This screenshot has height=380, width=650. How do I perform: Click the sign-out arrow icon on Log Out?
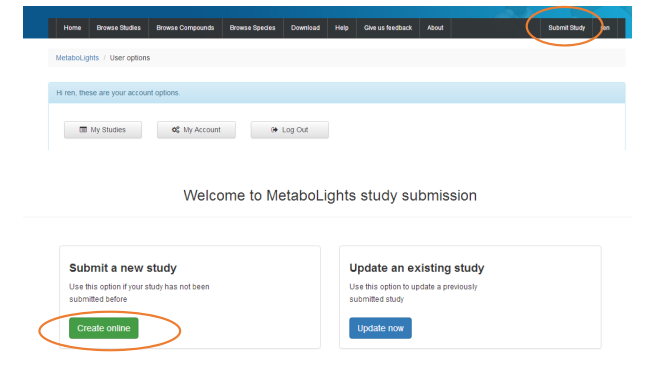[274, 130]
